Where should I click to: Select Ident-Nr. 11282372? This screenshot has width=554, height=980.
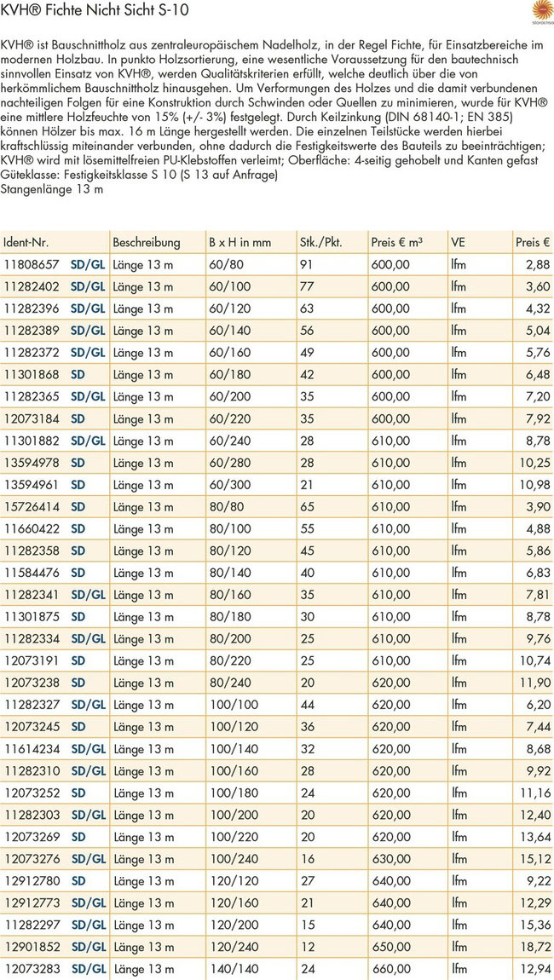tap(32, 353)
